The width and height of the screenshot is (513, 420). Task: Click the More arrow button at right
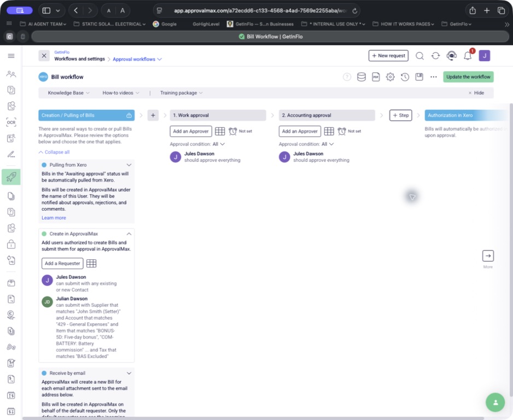[x=488, y=256]
